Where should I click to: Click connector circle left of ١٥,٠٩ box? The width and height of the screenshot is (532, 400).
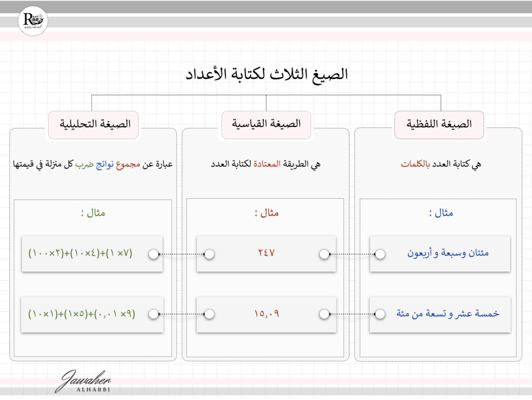point(209,314)
